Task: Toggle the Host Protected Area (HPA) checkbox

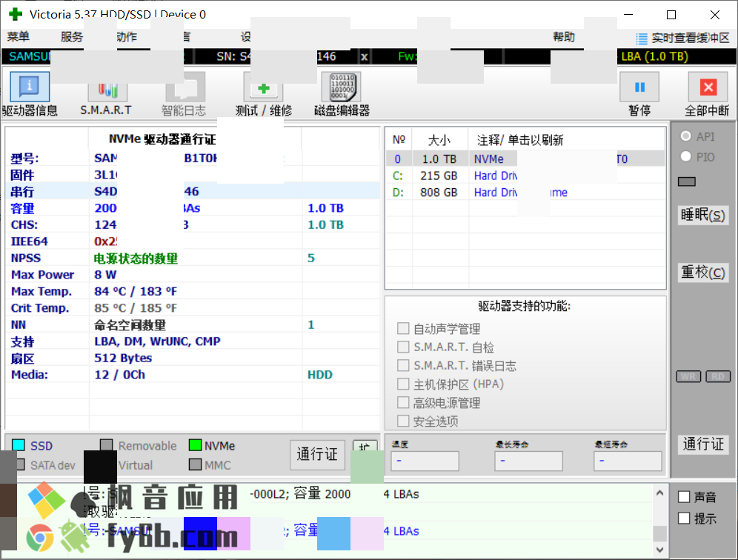Action: tap(403, 384)
